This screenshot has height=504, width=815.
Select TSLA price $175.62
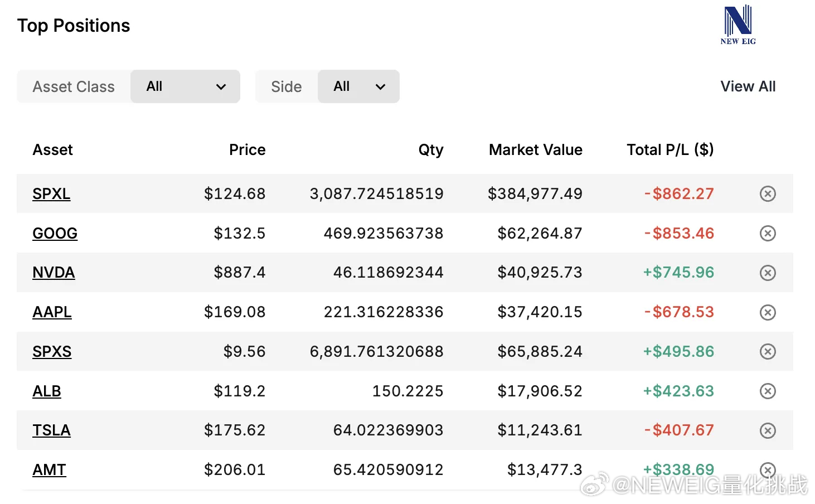coord(235,430)
